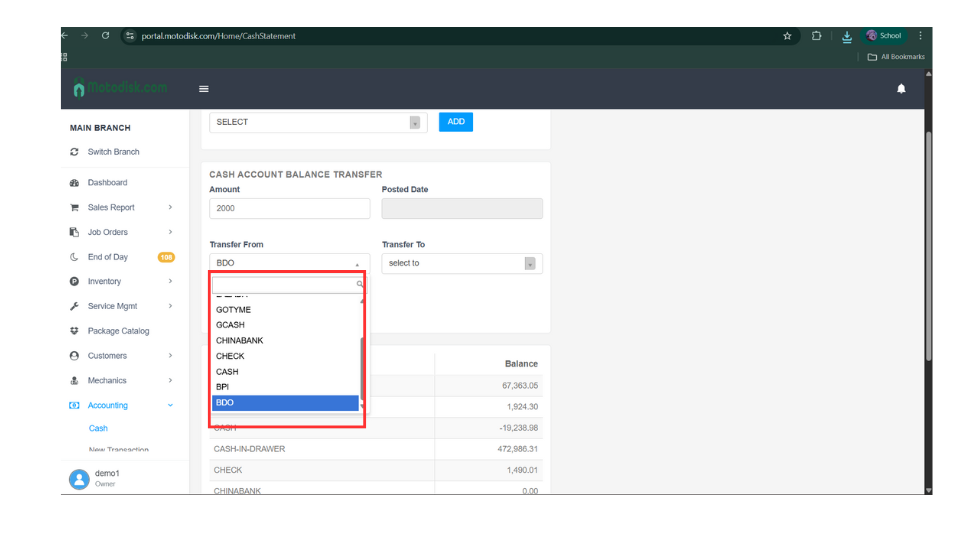The height and width of the screenshot is (540, 960).
Task: Bookmark this page with star icon
Action: 787,36
